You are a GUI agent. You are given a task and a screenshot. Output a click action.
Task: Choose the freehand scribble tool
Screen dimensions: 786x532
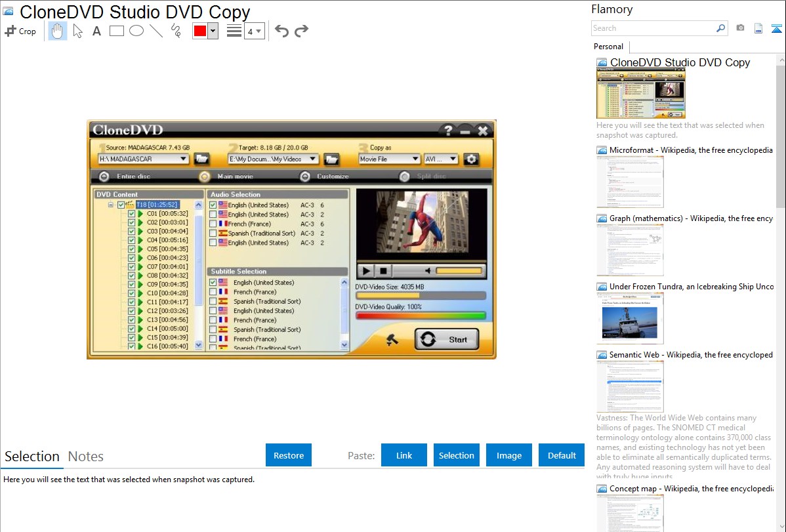(176, 31)
